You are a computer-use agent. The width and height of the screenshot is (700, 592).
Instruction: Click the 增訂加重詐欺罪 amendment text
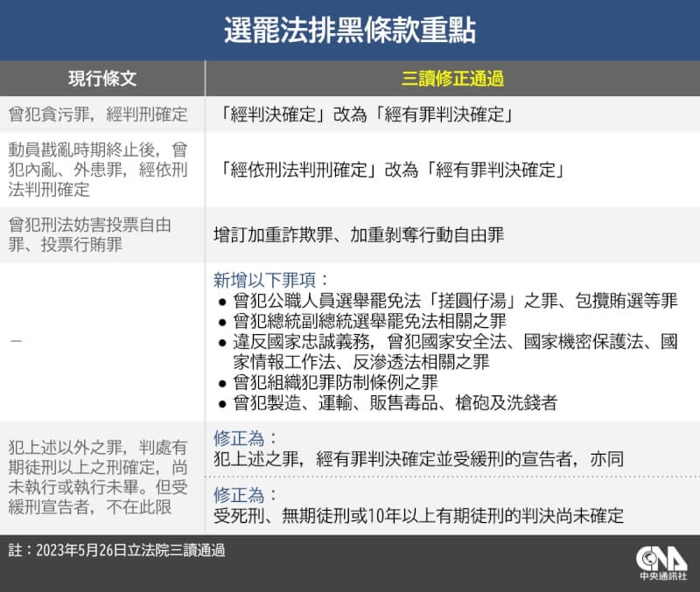coord(359,234)
